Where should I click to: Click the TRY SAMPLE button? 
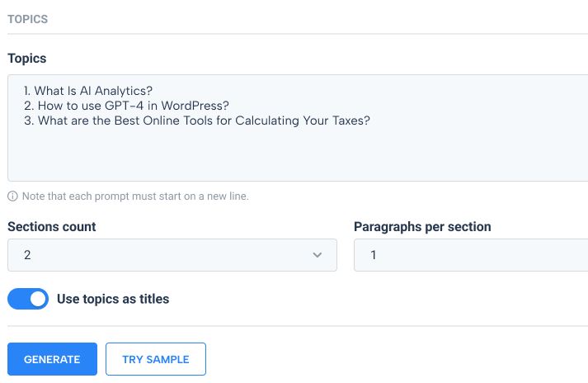tap(156, 359)
